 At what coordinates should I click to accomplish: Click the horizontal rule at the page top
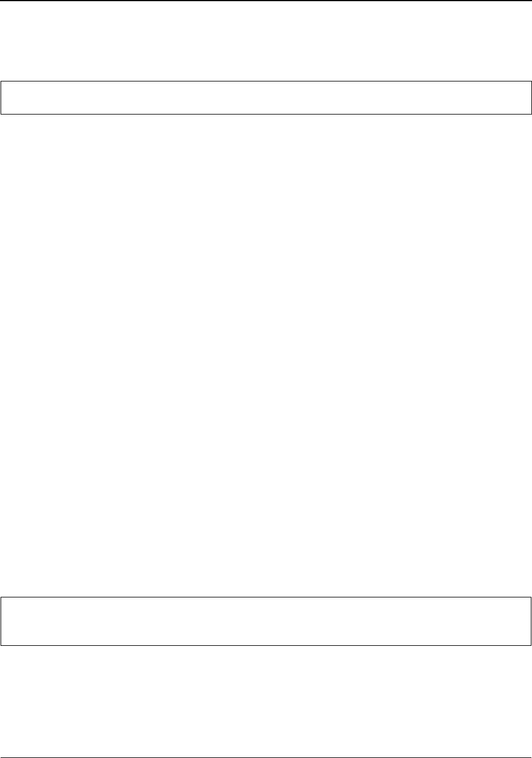(x=266, y=1)
